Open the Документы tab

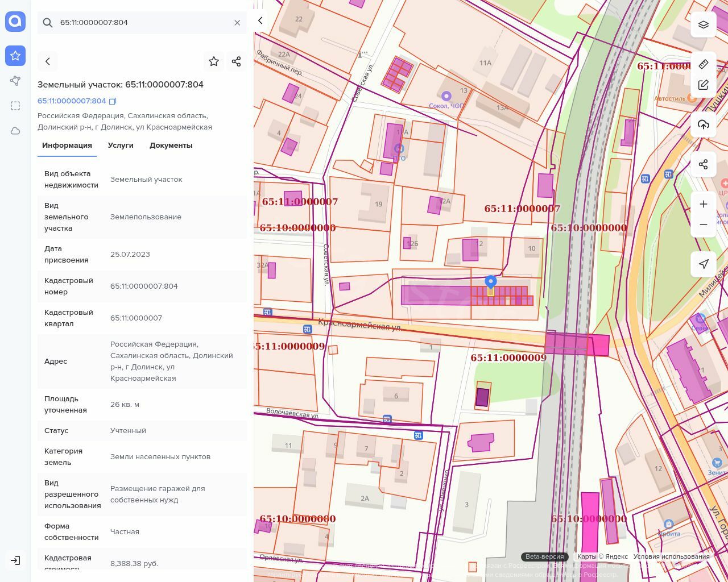click(171, 145)
